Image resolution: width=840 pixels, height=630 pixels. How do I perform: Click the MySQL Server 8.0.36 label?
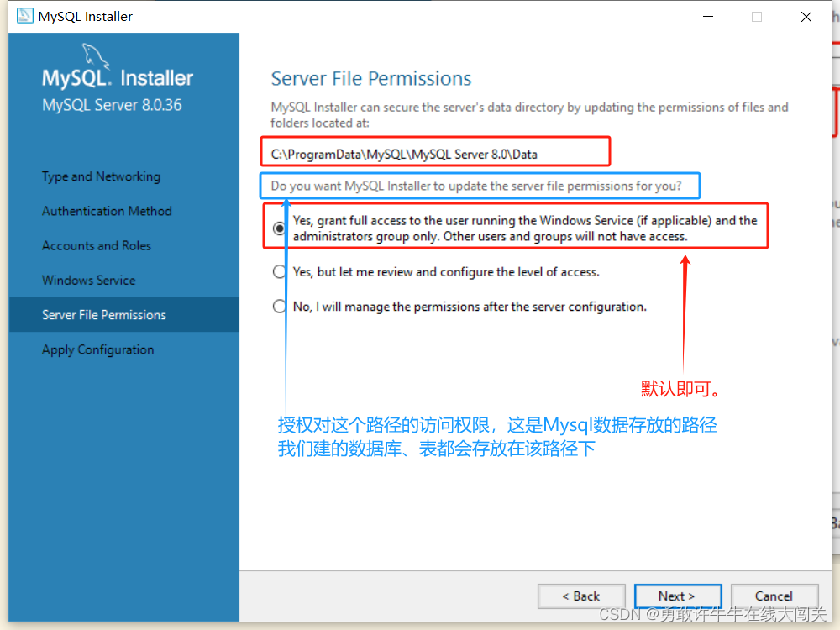tap(112, 105)
